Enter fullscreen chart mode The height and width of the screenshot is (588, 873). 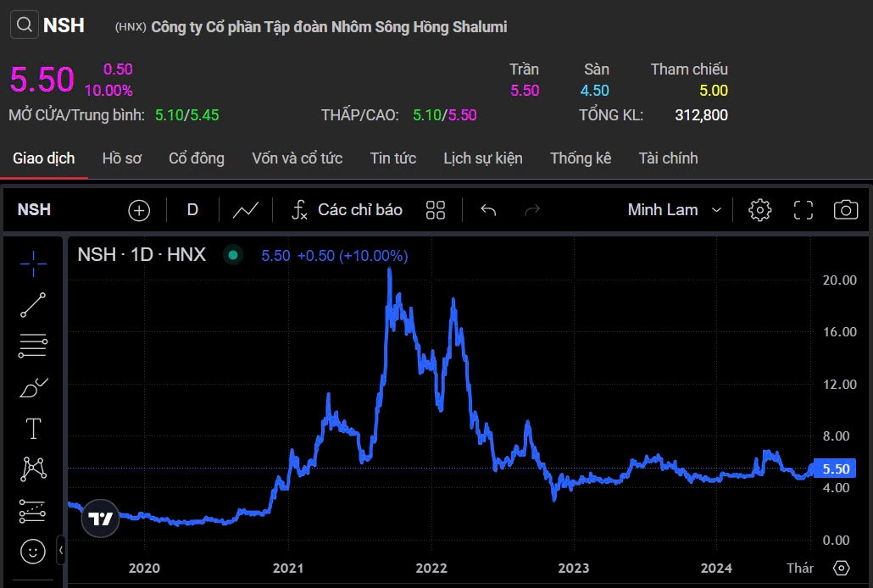point(803,210)
